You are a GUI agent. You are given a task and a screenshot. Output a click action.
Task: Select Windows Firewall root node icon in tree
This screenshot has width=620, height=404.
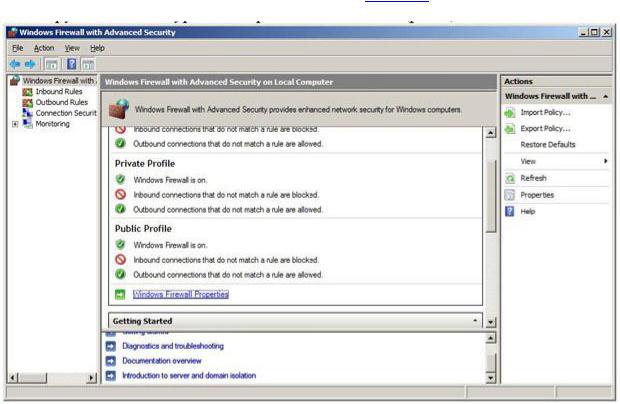point(15,80)
